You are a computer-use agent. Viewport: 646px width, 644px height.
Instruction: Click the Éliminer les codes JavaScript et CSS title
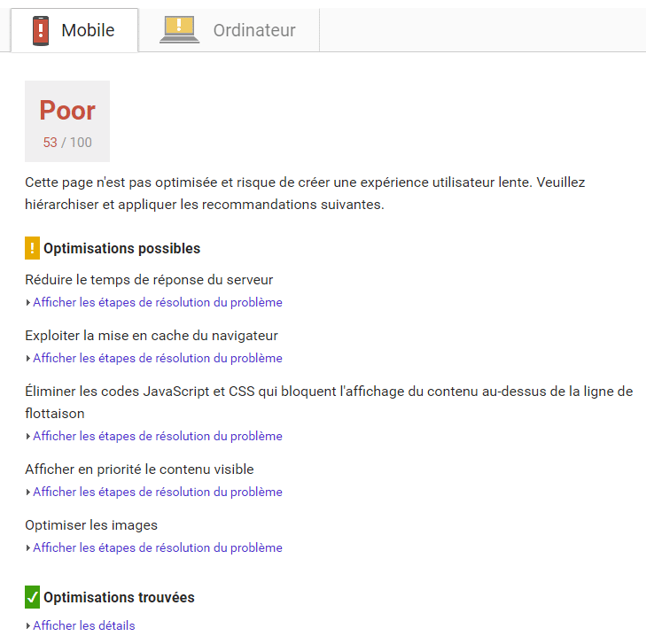[x=328, y=392]
